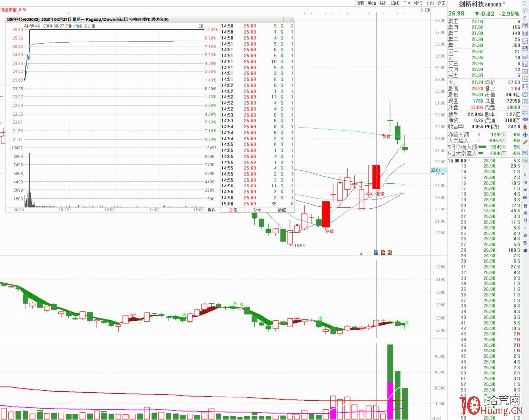Select the 5-minute period in sidebar
The width and height of the screenshot is (529, 420).
[x=525, y=175]
